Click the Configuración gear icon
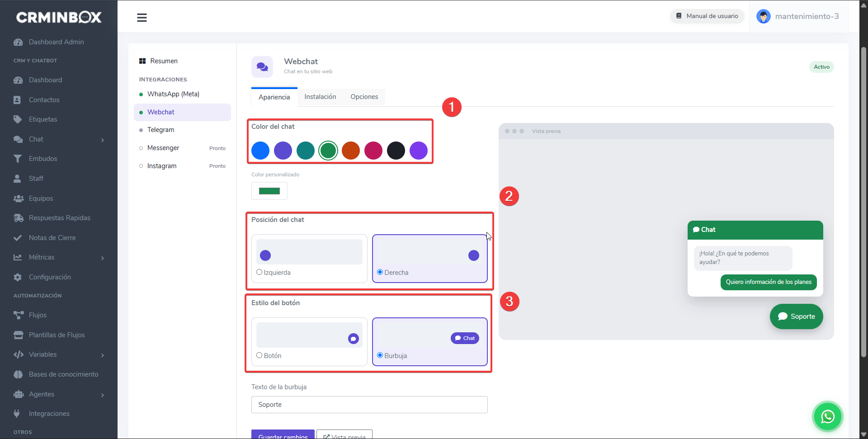Image resolution: width=868 pixels, height=439 pixels. 18,277
